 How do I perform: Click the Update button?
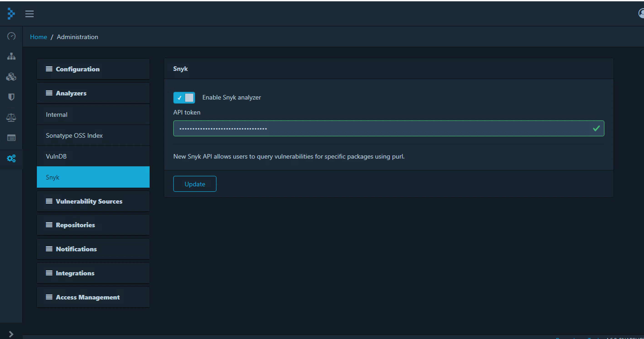(x=194, y=184)
